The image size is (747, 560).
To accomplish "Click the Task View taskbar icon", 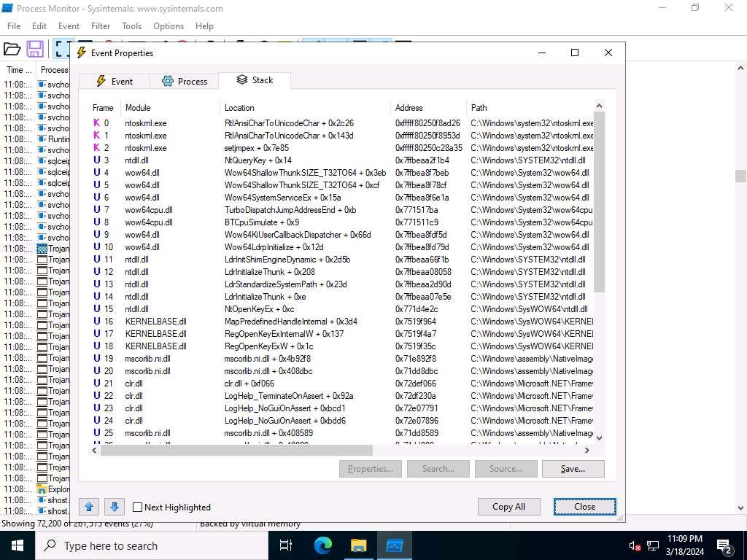I will 286,545.
